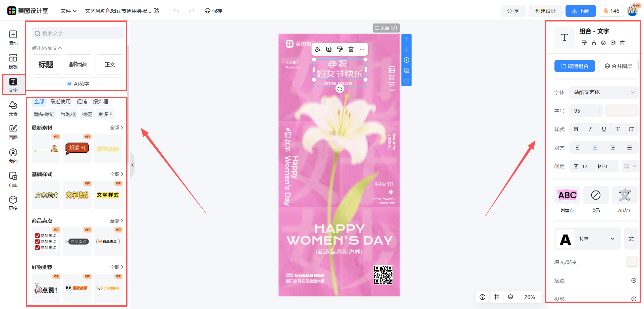Click the delete icon in the floating toolbar
Viewport: 644px width, 309px height.
(351, 49)
